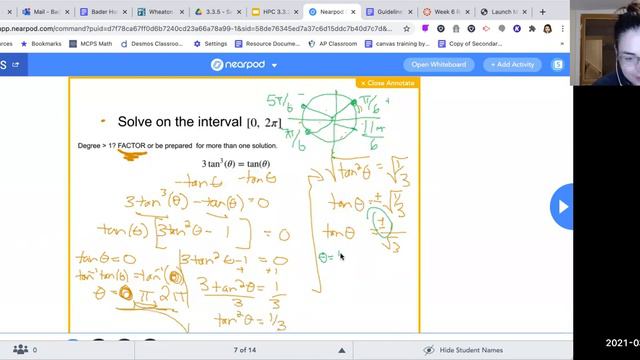640x360 pixels.
Task: Toggle Hide Student Names
Action: click(x=463, y=350)
